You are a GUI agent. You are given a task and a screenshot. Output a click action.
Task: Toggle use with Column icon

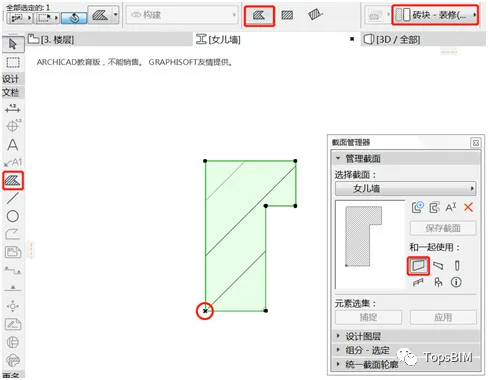point(457,265)
